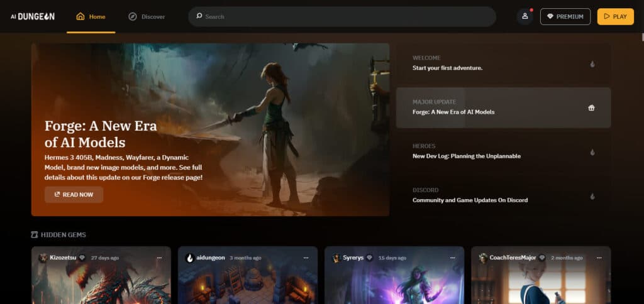Click the gift icon beside Major Update
This screenshot has width=644, height=304.
(x=591, y=108)
